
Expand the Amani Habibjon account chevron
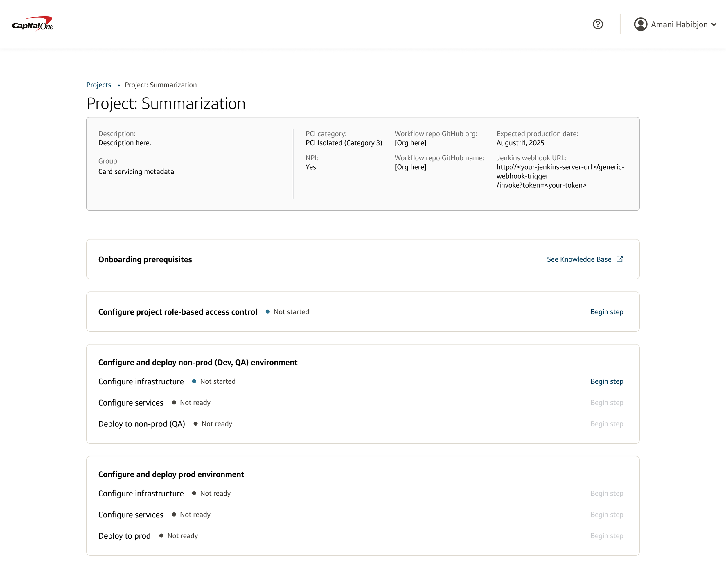click(714, 24)
